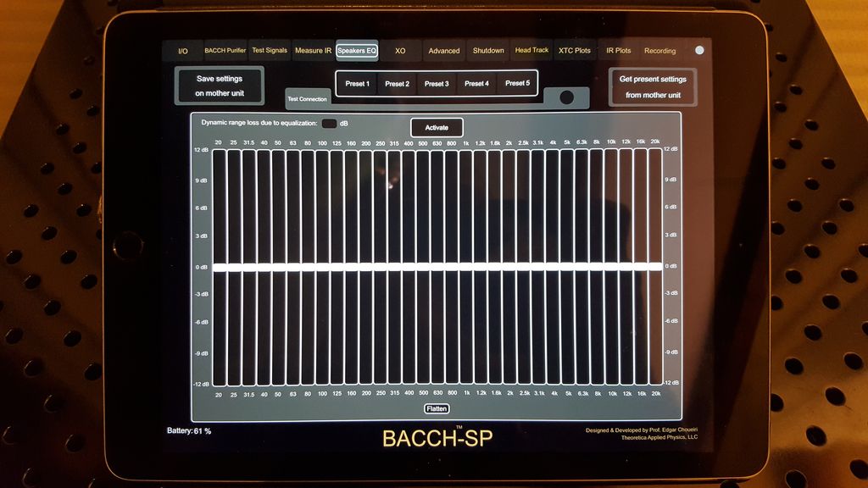
Task: Click the connection status indicator circle
Action: pos(566,97)
